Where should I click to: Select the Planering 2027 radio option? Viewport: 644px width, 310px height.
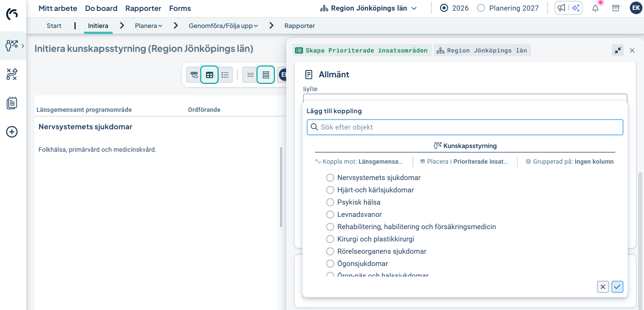(481, 8)
